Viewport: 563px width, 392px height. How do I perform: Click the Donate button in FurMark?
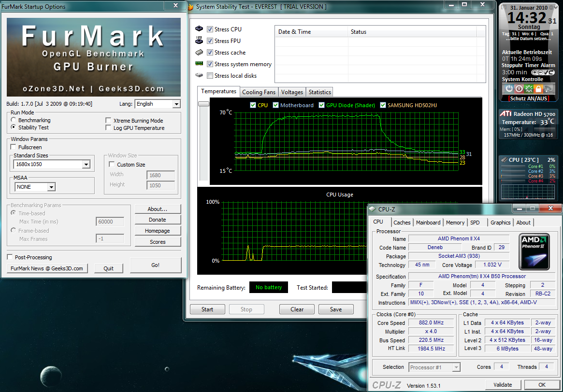[158, 220]
